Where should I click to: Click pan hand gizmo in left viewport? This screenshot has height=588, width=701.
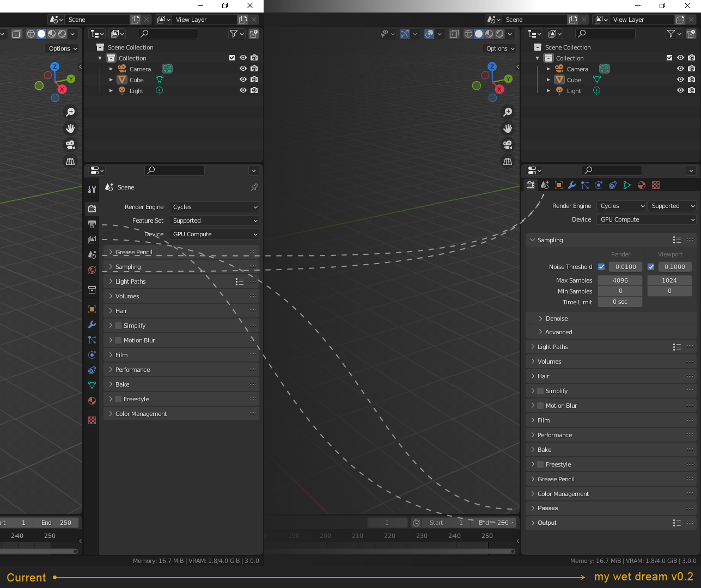pos(70,128)
